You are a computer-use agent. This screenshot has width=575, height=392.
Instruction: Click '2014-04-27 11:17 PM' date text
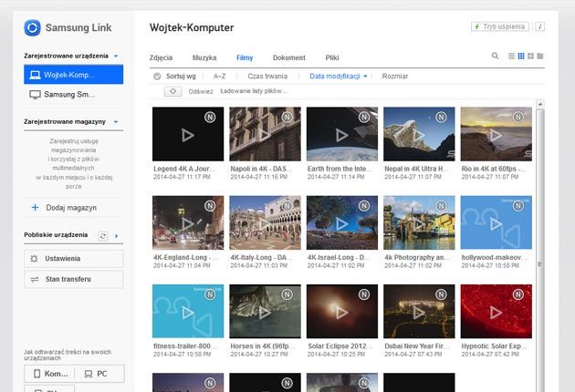(x=182, y=178)
